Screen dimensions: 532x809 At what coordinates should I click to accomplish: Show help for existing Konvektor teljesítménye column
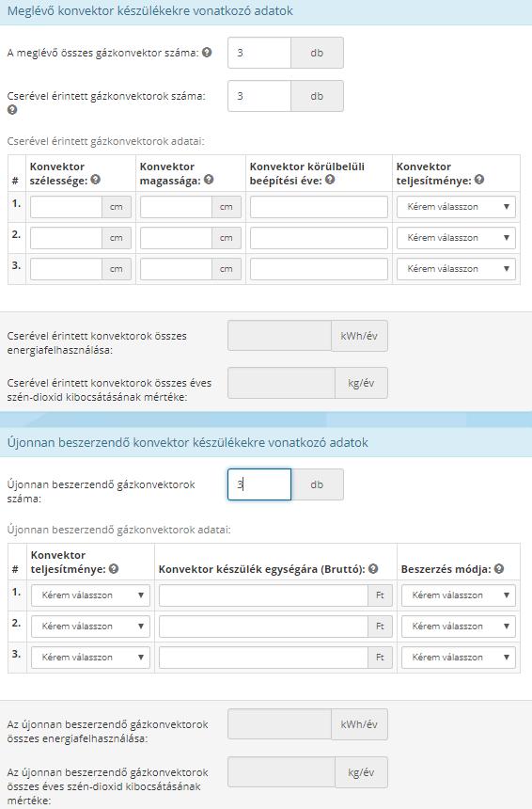(479, 180)
